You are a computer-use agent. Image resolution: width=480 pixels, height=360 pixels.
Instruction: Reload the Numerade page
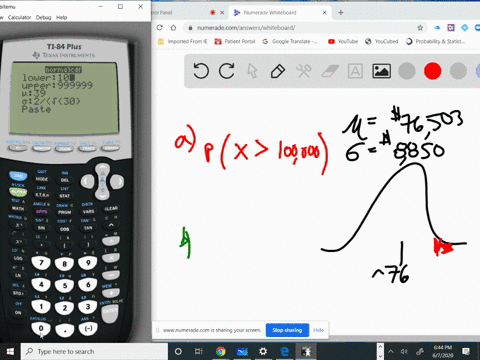(x=160, y=28)
